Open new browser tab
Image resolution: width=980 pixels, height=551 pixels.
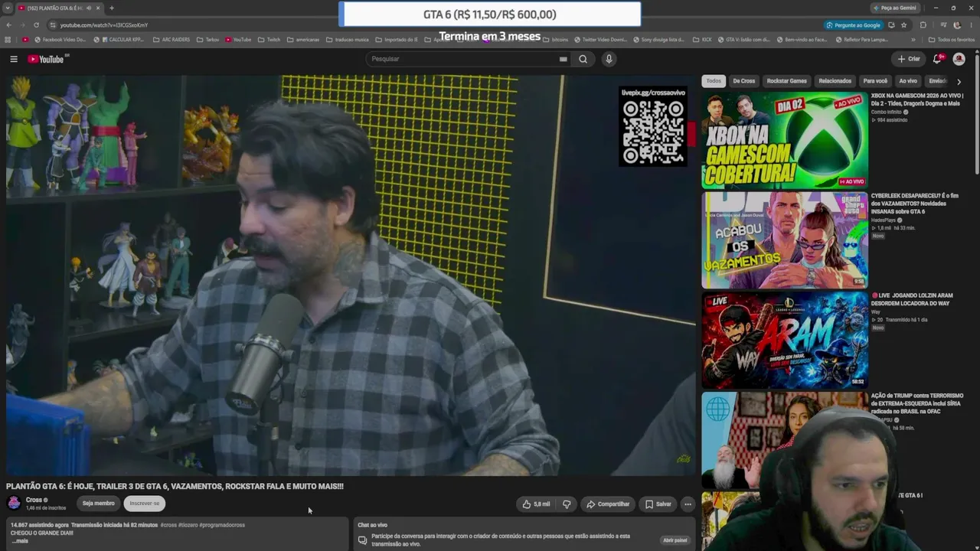pyautogui.click(x=112, y=8)
